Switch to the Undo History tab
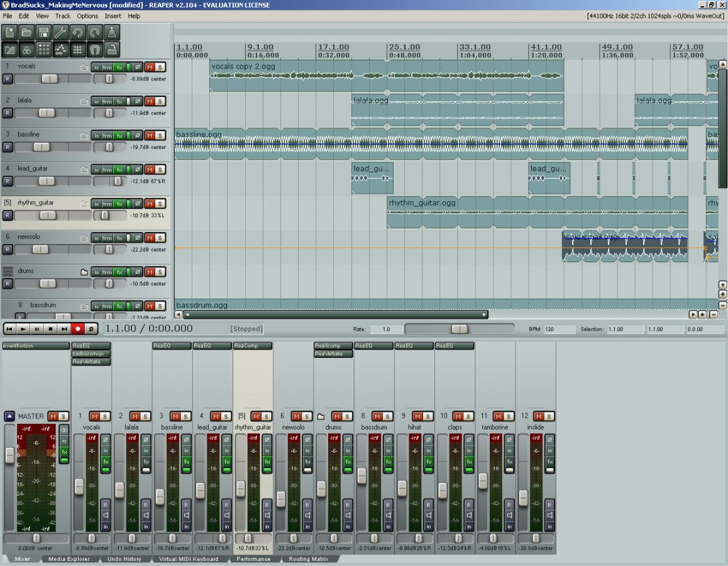The height and width of the screenshot is (566, 728). tap(124, 559)
